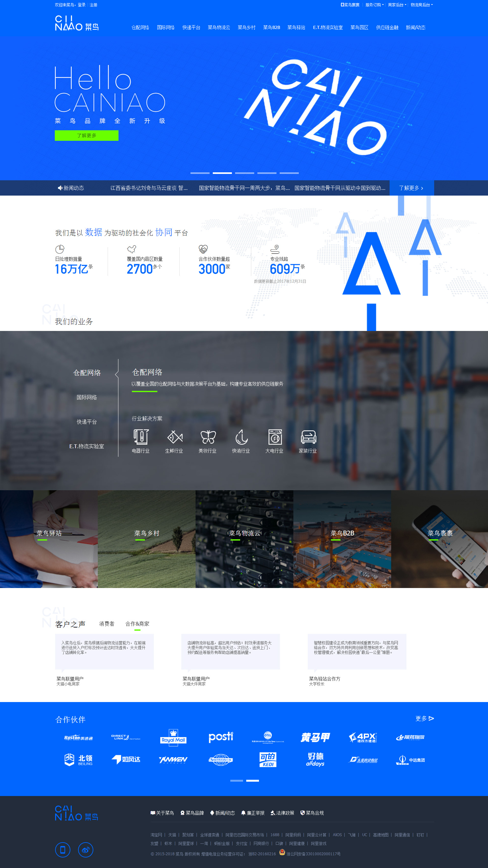
Task: Switch to the 消费者 tab
Action: (x=106, y=624)
